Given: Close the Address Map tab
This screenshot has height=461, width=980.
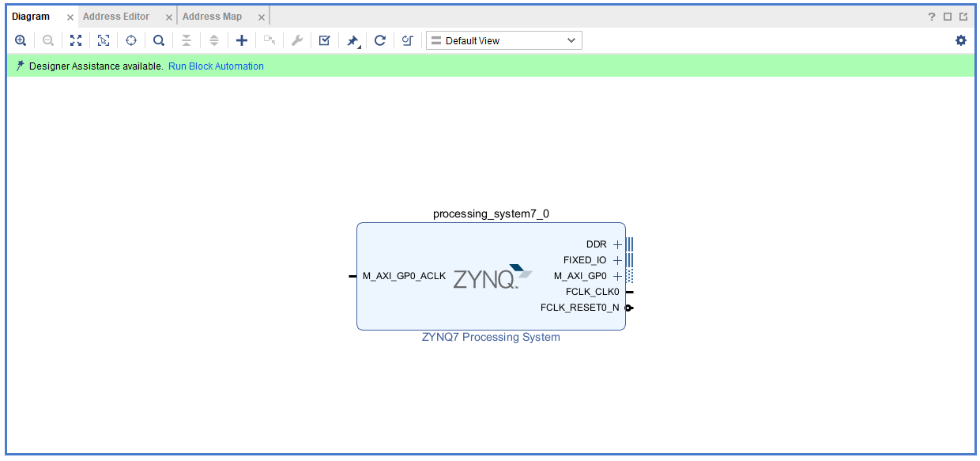Looking at the screenshot, I should click(262, 17).
